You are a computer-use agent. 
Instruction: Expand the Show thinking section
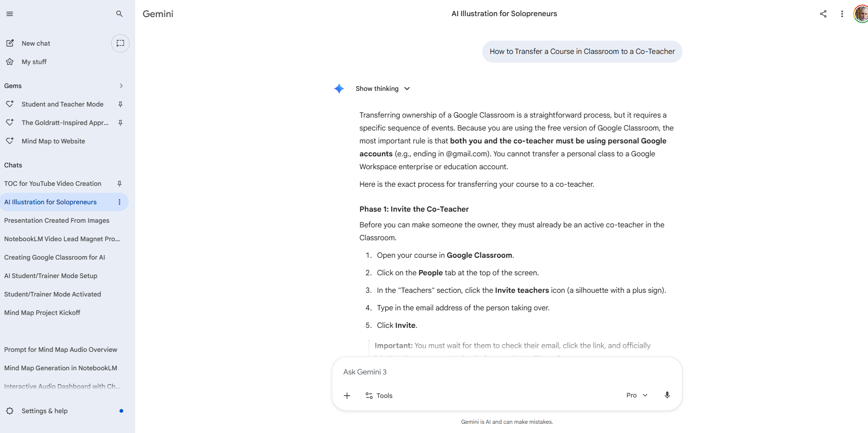point(383,89)
